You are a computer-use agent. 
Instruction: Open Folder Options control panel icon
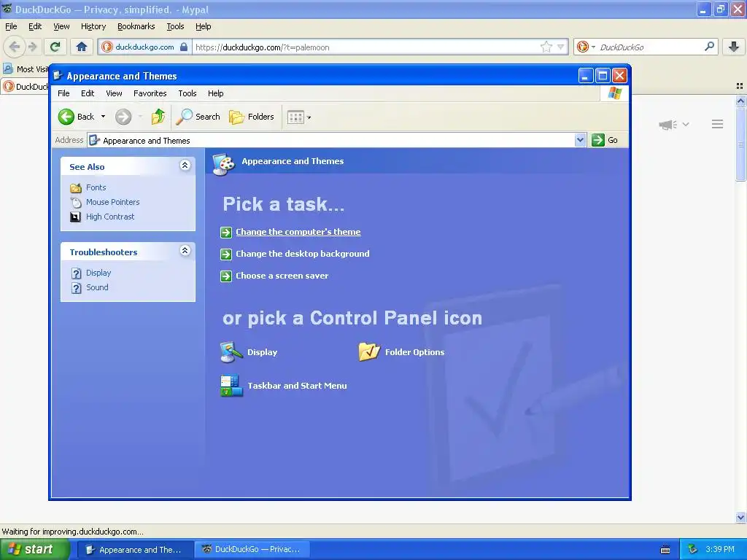(401, 352)
